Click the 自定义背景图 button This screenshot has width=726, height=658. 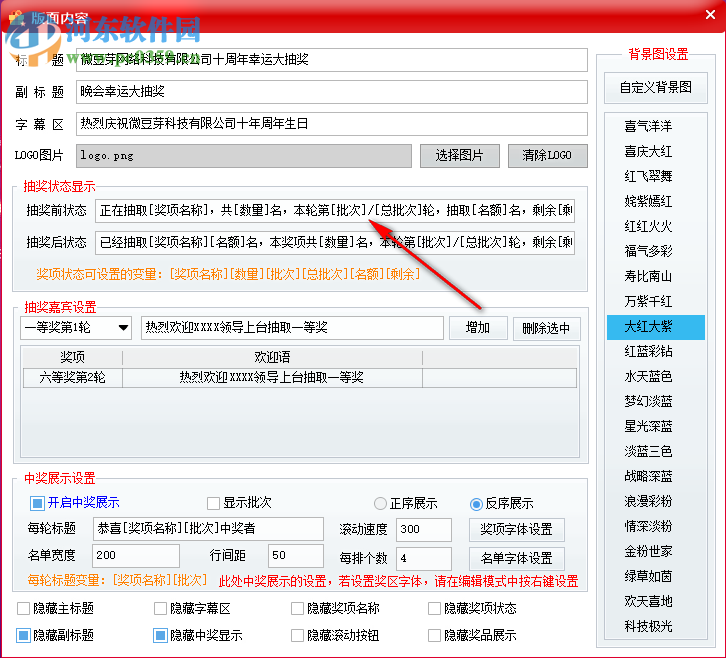click(x=656, y=88)
